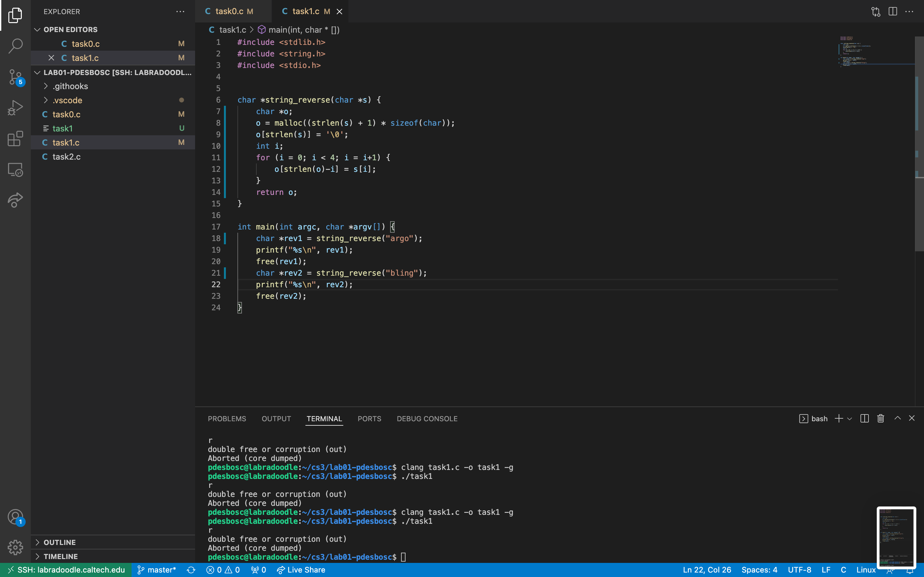Toggle maximized terminal panel size

pyautogui.click(x=898, y=418)
